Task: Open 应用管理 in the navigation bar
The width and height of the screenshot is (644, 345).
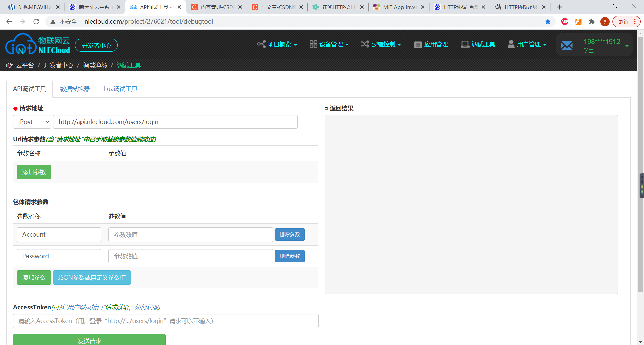Action: 431,44
